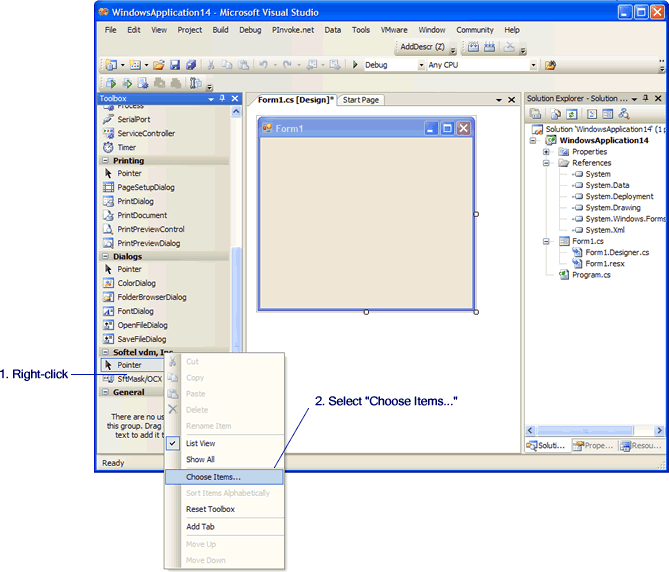Select the System.Drawing reference
This screenshot has height=572, width=669.
tap(613, 208)
